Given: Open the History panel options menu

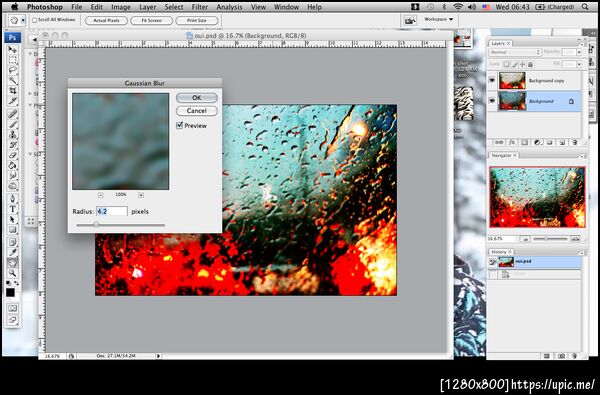Looking at the screenshot, I should point(582,252).
